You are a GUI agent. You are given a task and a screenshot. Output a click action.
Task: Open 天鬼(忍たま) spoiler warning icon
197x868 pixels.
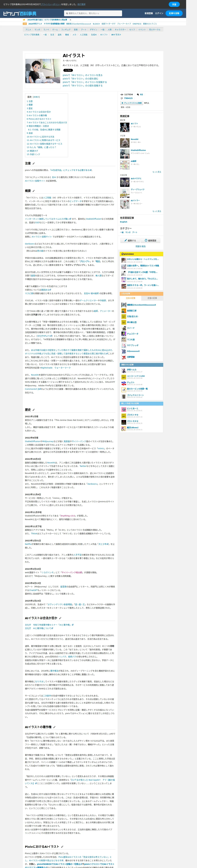tap(124, 317)
